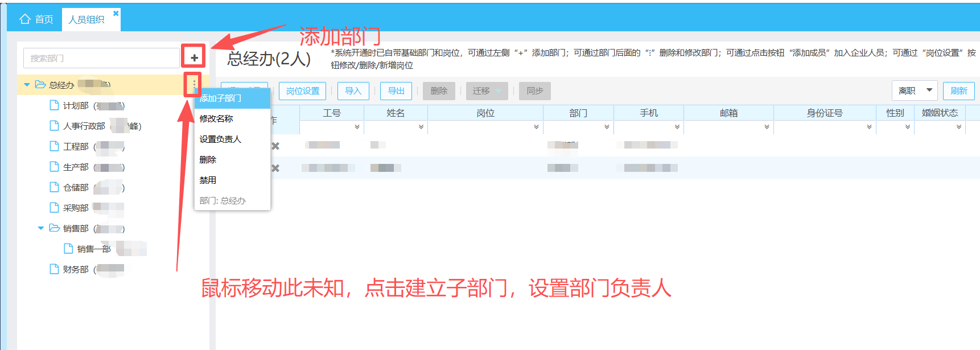Click the document icon of 采购部

click(55, 208)
